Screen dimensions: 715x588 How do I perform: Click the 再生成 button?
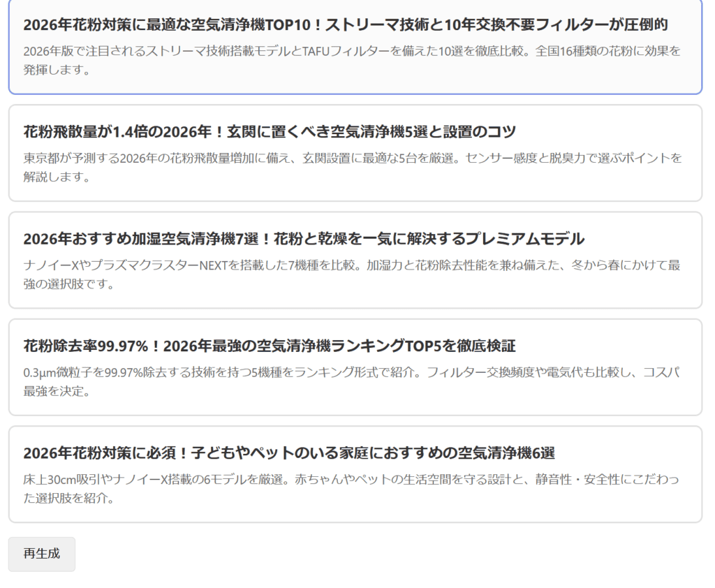(41, 554)
